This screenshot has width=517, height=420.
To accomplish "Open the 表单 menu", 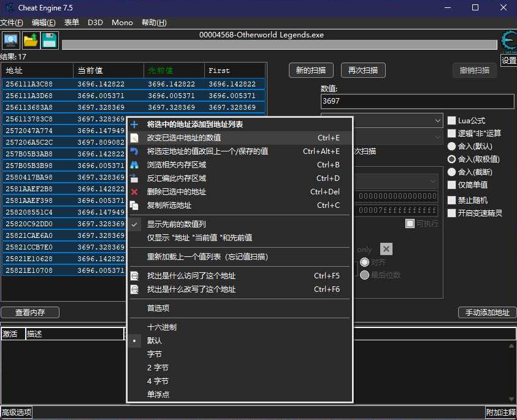I will (72, 23).
